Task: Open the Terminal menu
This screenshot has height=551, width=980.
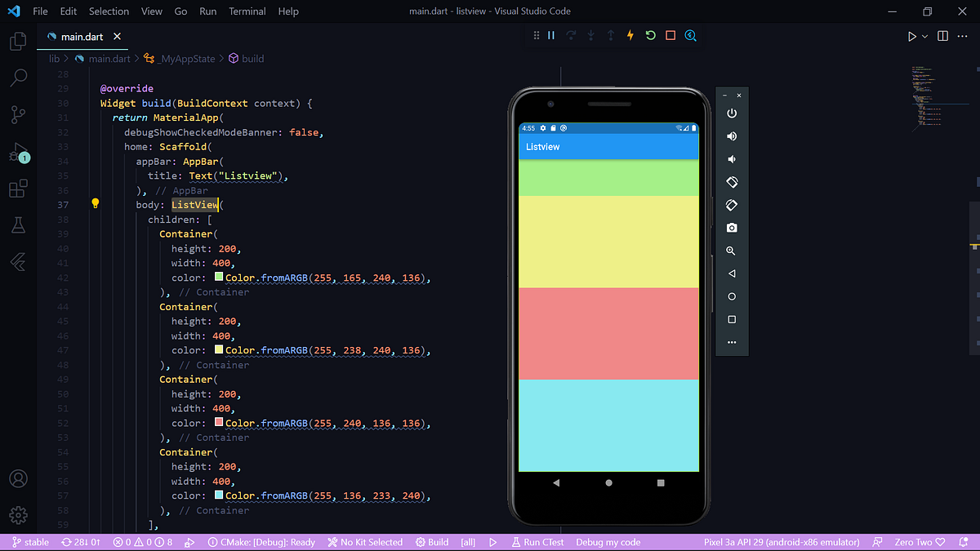Action: 247,11
